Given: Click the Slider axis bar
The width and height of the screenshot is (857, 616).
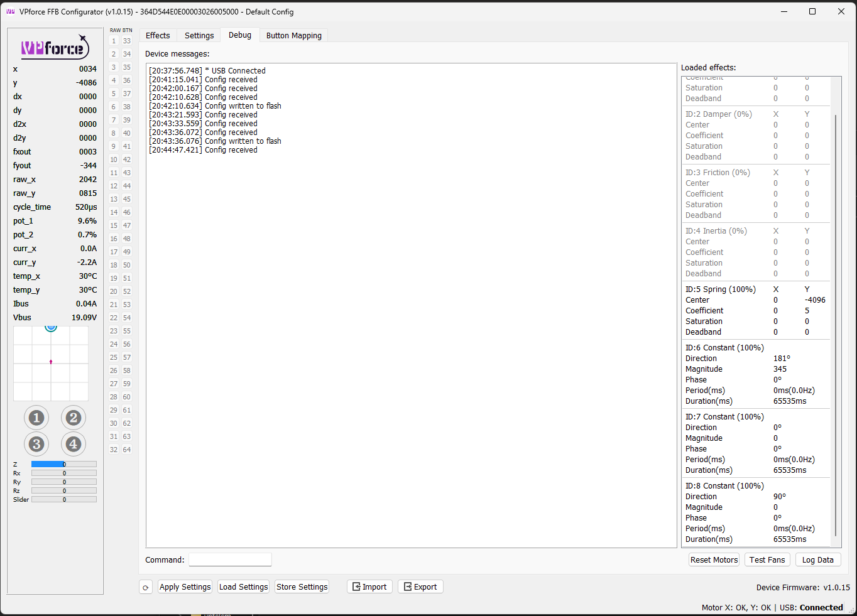Looking at the screenshot, I should point(64,500).
